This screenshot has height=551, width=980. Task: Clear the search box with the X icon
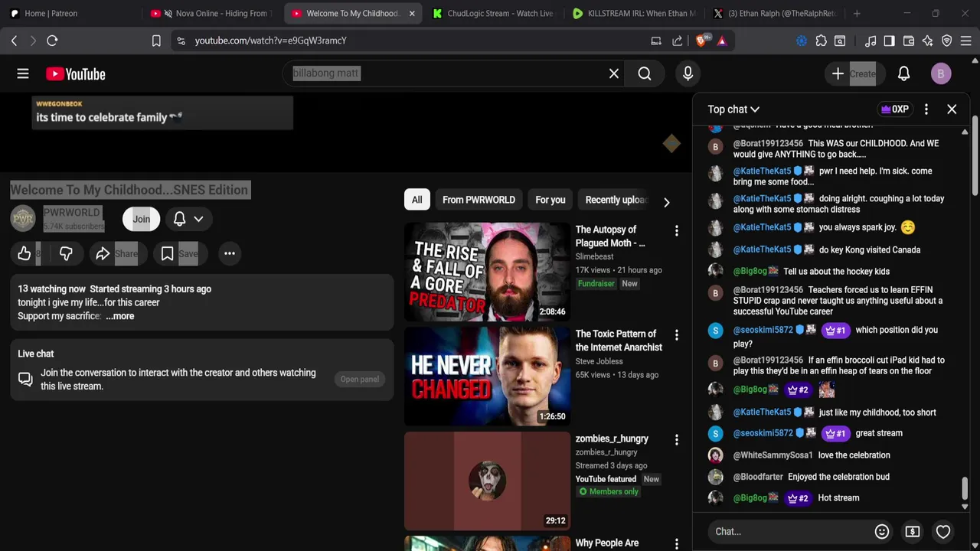pyautogui.click(x=614, y=73)
